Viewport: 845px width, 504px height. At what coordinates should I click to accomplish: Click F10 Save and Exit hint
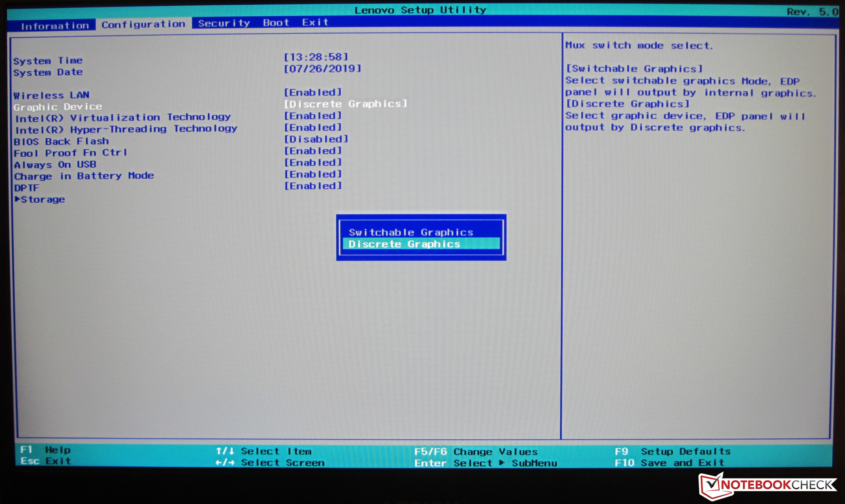point(669,463)
